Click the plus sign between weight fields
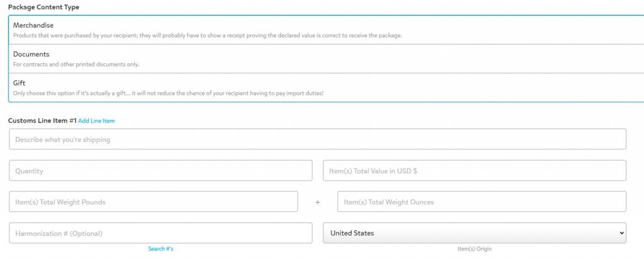This screenshot has width=644, height=258. pos(318,202)
